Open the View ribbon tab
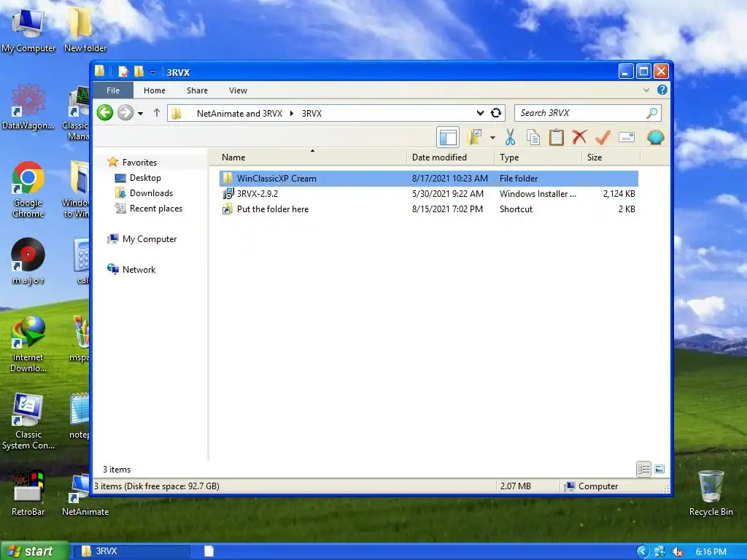 click(238, 90)
